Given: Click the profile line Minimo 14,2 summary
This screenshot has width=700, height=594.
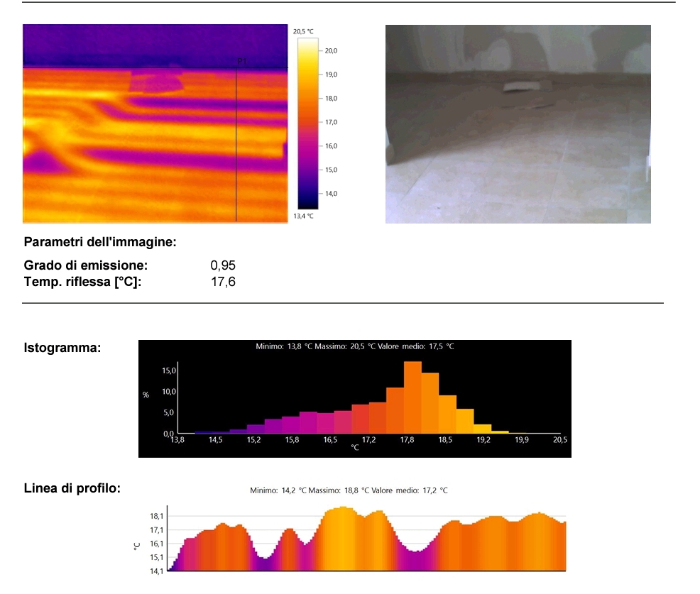Looking at the screenshot, I should pos(349,490).
